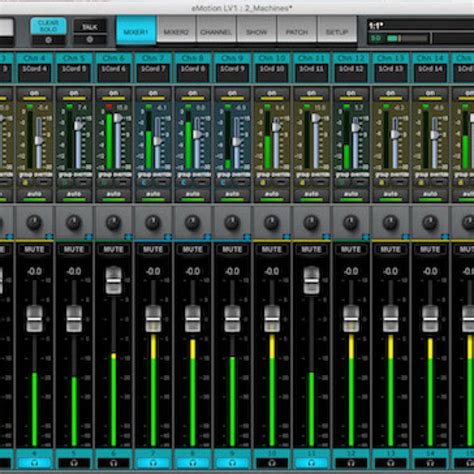This screenshot has height=474, width=474.
Task: Open the input selector '1Crd 10'
Action: pyautogui.click(x=272, y=73)
